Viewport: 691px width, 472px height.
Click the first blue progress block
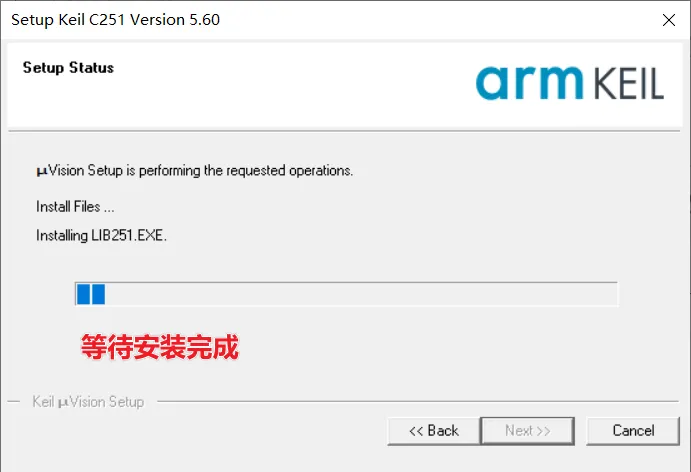(x=83, y=294)
